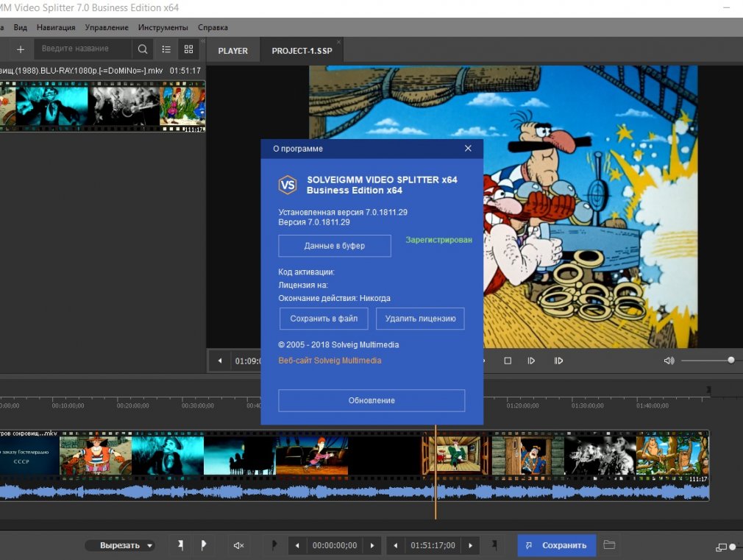This screenshot has height=560, width=743.
Task: Toggle the mute audio icon in bottom toolbar
Action: (x=238, y=546)
